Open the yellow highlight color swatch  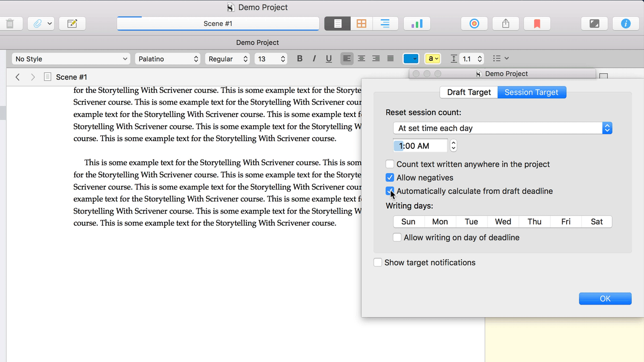point(433,59)
